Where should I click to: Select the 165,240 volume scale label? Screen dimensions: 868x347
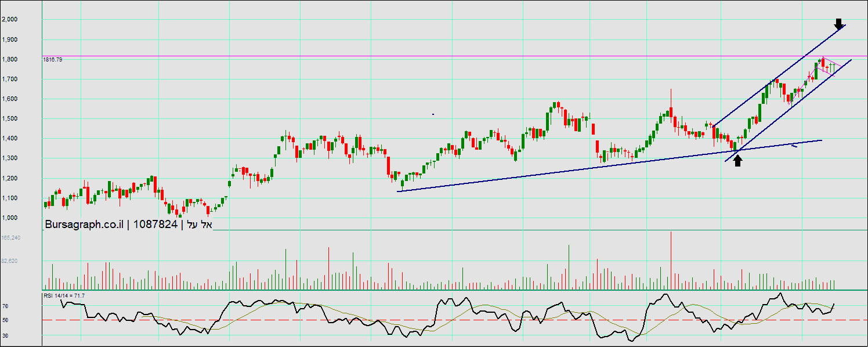point(11,238)
